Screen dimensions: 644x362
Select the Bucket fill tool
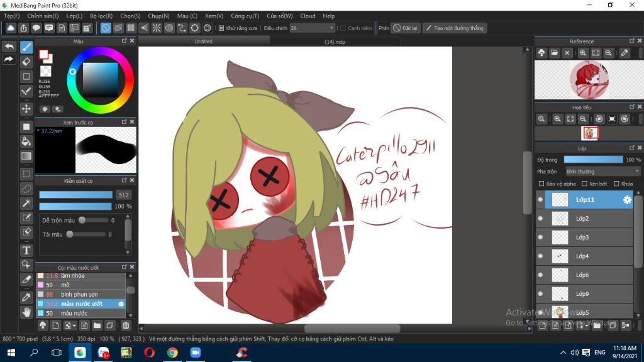26,141
